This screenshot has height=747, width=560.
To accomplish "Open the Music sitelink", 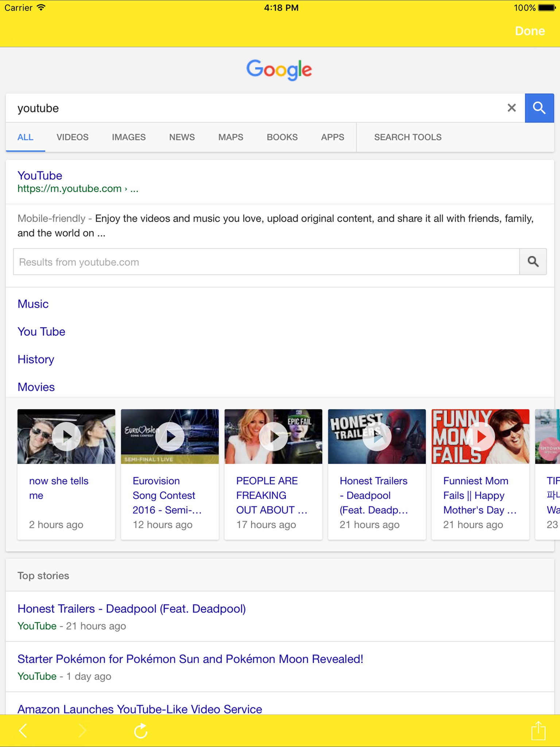I will coord(33,304).
